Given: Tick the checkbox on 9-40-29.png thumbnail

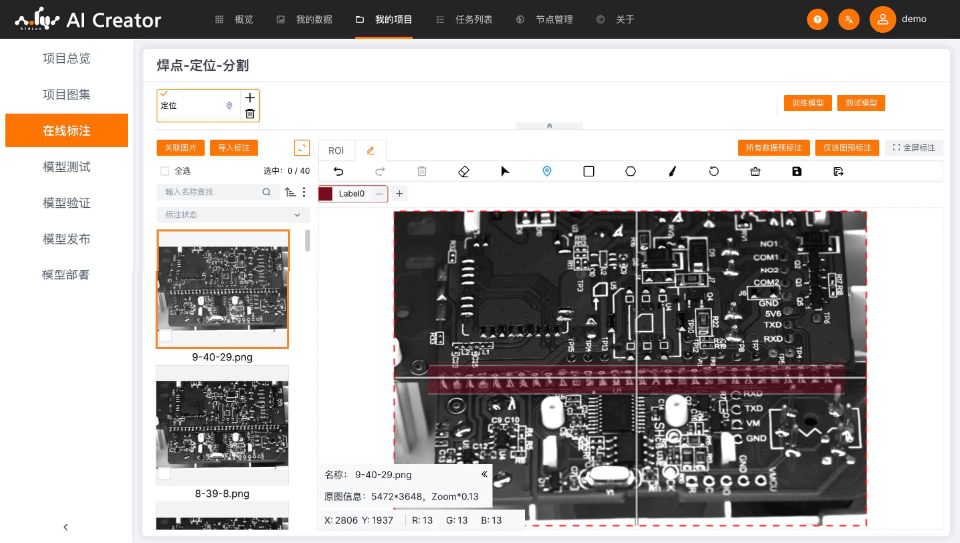Looking at the screenshot, I should pyautogui.click(x=165, y=338).
